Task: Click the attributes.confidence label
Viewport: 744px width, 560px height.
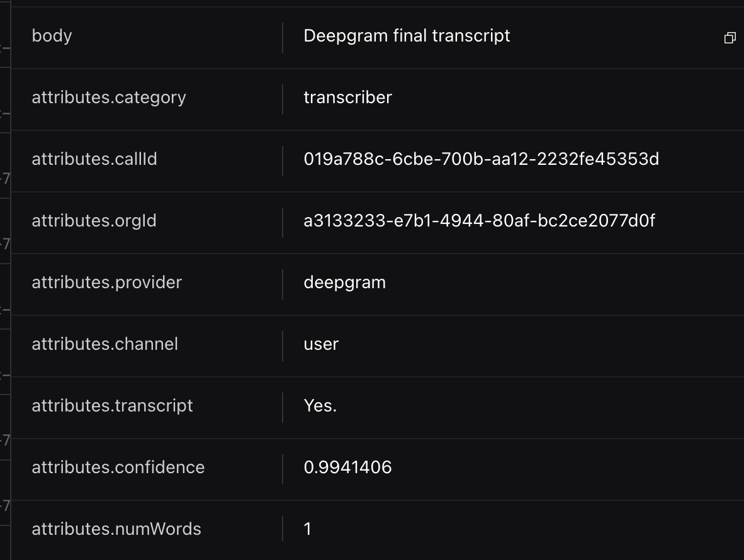Action: pyautogui.click(x=118, y=468)
